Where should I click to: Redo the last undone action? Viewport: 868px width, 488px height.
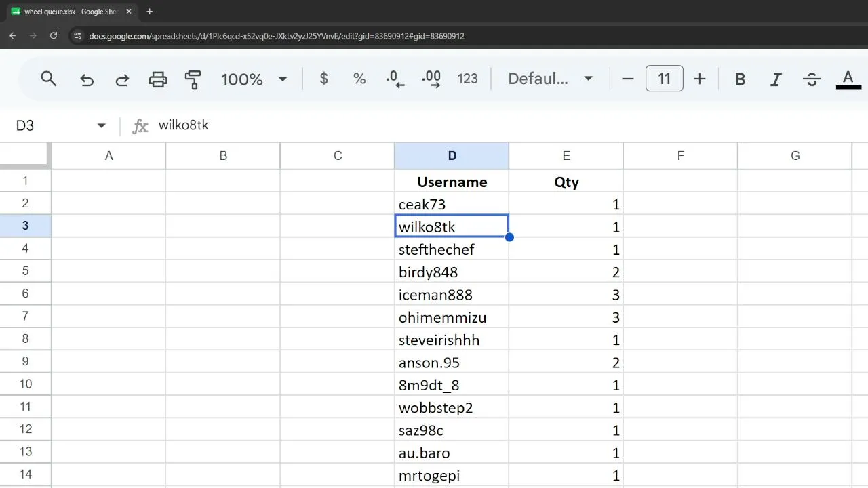coord(122,79)
